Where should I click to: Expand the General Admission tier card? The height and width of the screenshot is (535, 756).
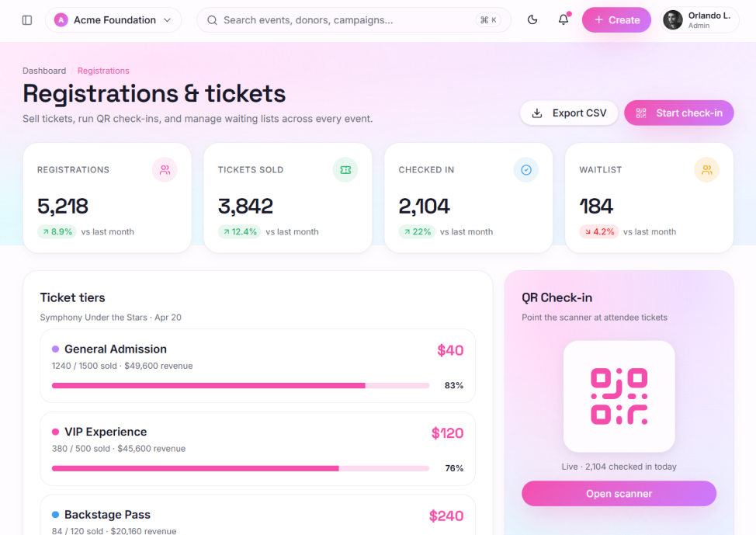pyautogui.click(x=258, y=366)
